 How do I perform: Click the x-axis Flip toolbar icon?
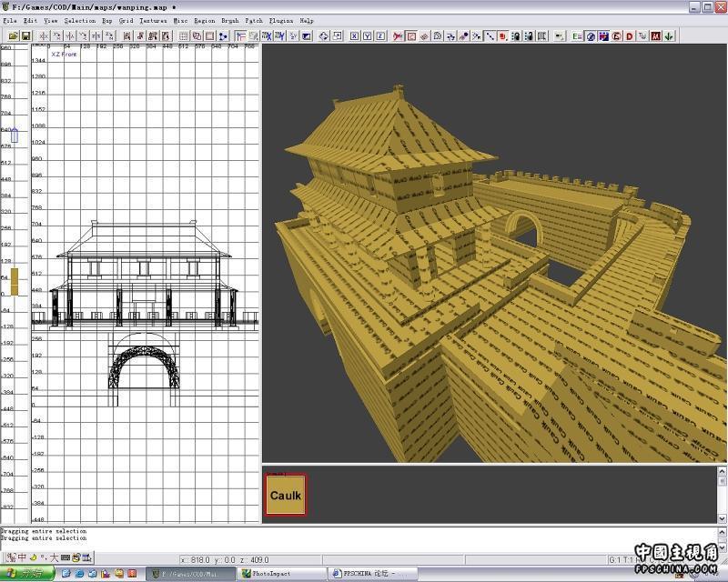click(43, 36)
